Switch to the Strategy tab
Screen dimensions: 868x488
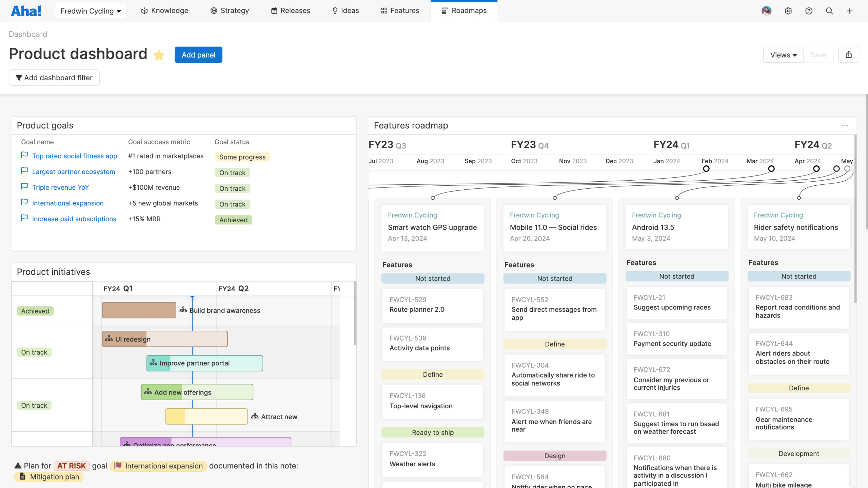(230, 11)
